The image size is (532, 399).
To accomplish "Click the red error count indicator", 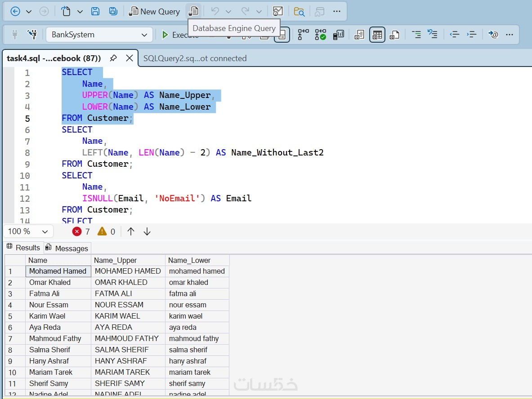I will click(81, 231).
